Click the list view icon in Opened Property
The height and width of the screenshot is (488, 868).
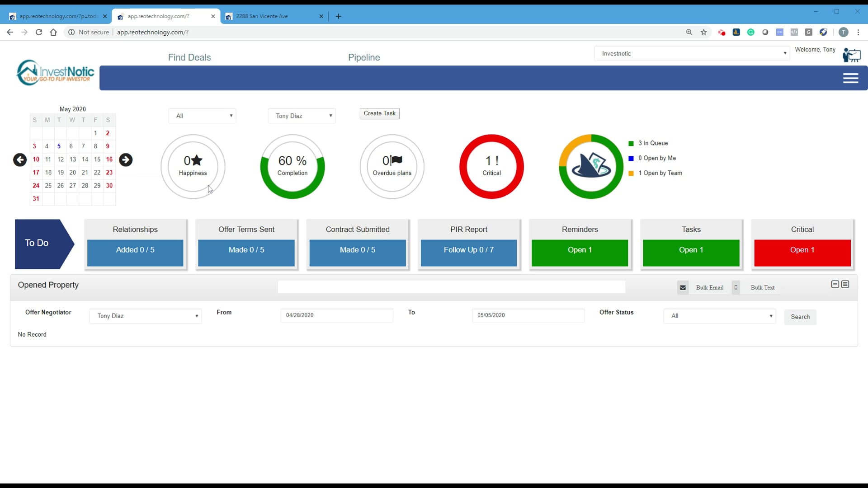[845, 284]
